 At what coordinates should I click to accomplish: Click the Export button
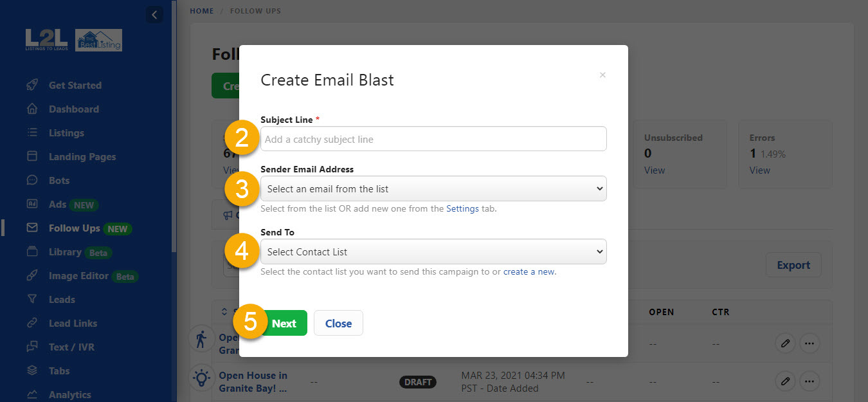(793, 264)
